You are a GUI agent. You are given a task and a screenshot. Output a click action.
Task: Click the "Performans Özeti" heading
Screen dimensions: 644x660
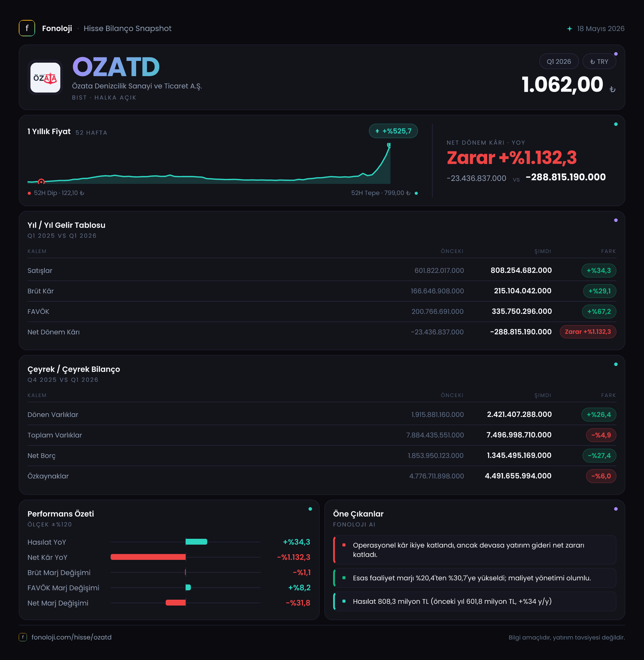pos(61,514)
